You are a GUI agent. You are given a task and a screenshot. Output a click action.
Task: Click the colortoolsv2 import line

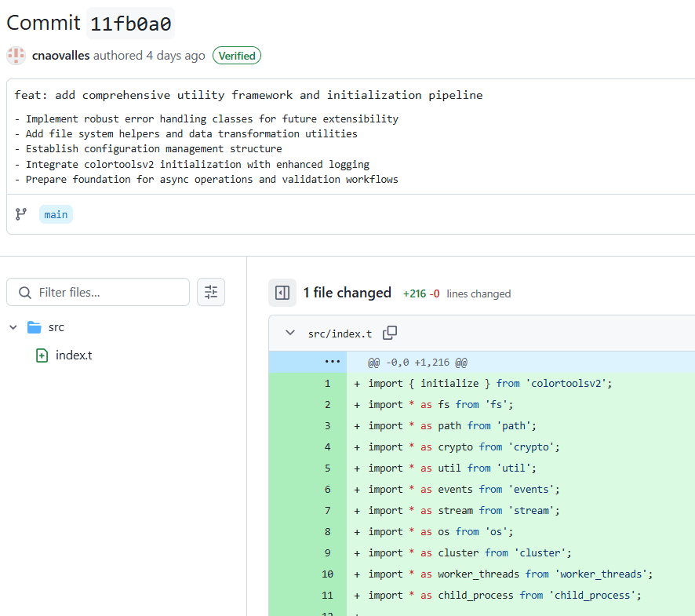tap(490, 384)
